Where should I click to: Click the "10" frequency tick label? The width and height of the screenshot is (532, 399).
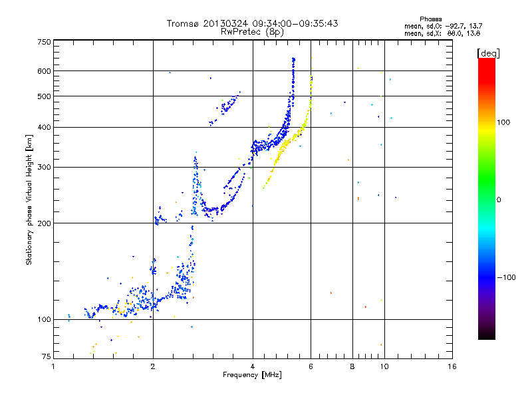tap(384, 366)
